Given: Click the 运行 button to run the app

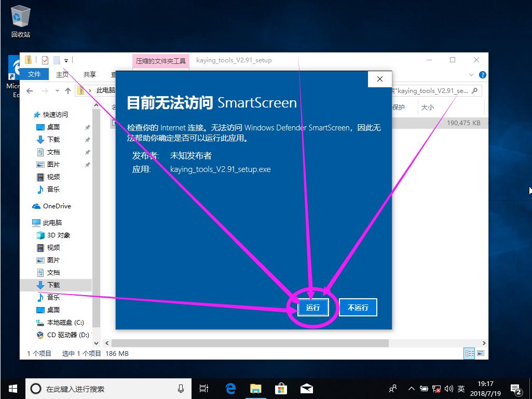Looking at the screenshot, I should [x=313, y=307].
